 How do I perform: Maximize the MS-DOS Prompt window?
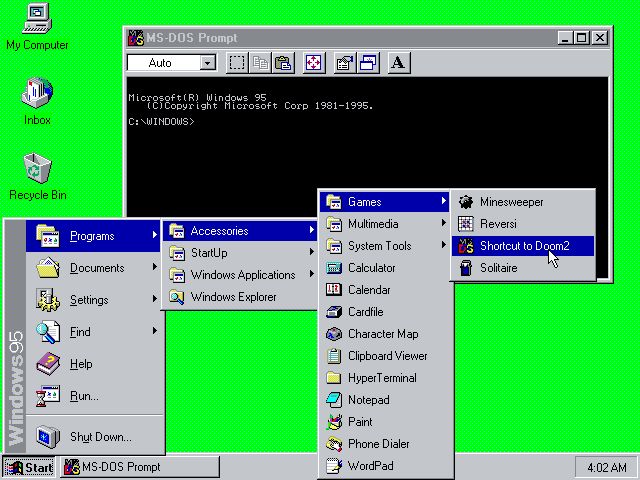point(581,38)
